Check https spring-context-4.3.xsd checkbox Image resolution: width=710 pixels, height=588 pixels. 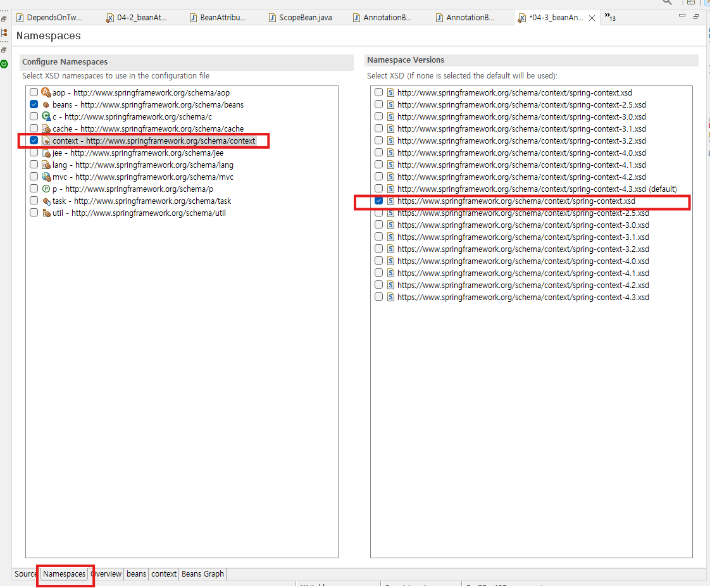point(379,297)
